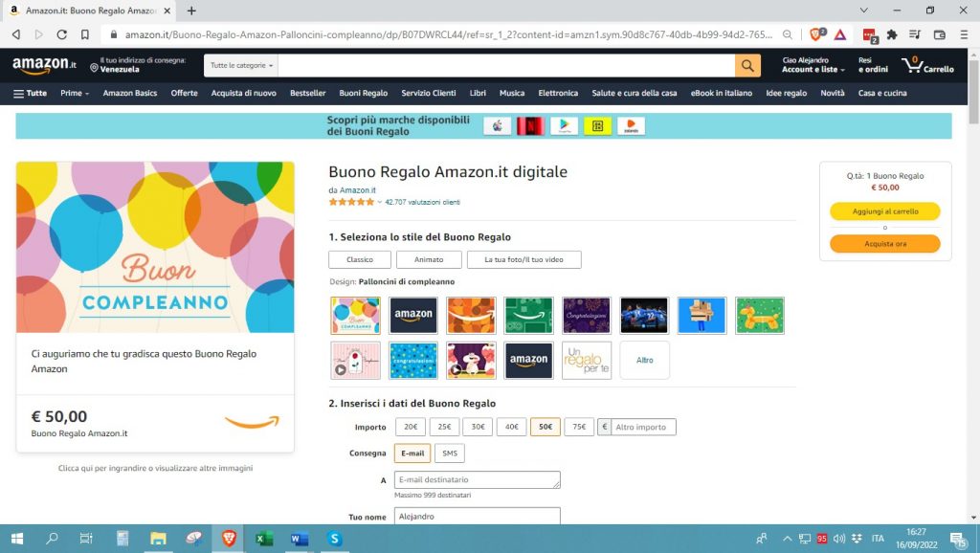Click the Brave Shields icon in address bar
Viewport: 980px width, 553px height.
816,34
